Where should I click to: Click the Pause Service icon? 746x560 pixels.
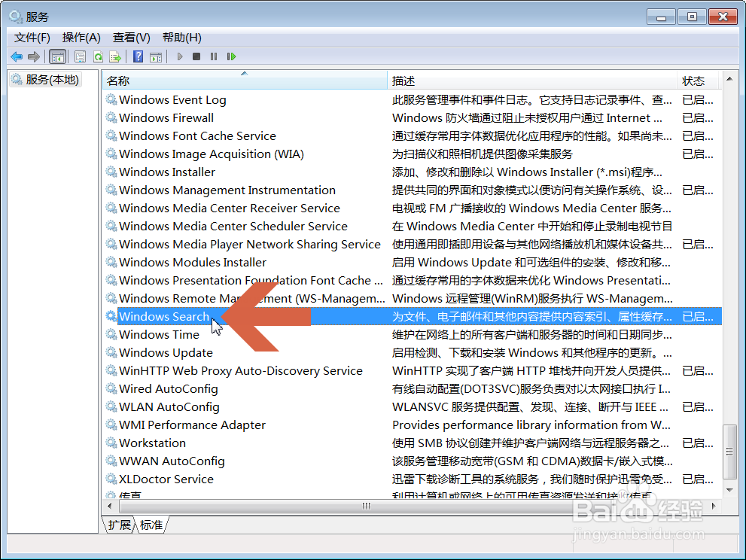click(214, 56)
